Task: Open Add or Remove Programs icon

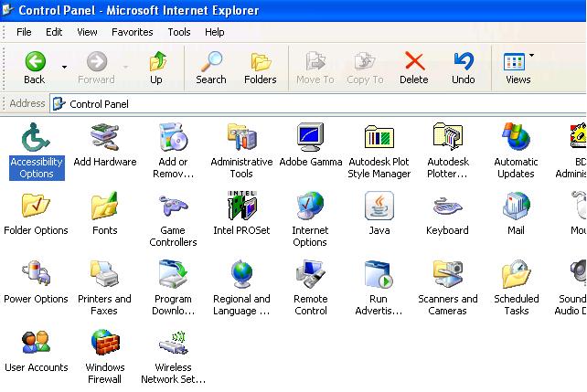Action: coord(173,137)
